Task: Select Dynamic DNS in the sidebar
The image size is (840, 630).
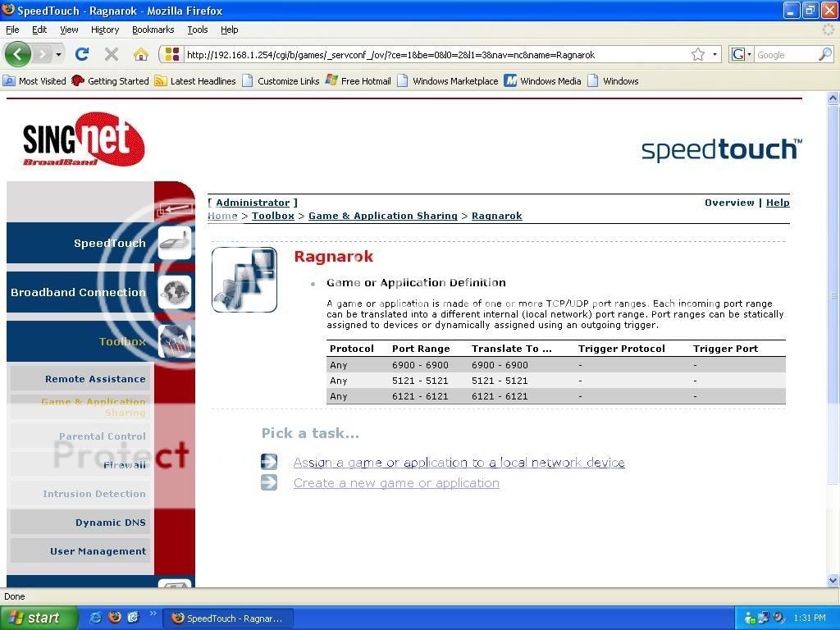Action: 110,523
